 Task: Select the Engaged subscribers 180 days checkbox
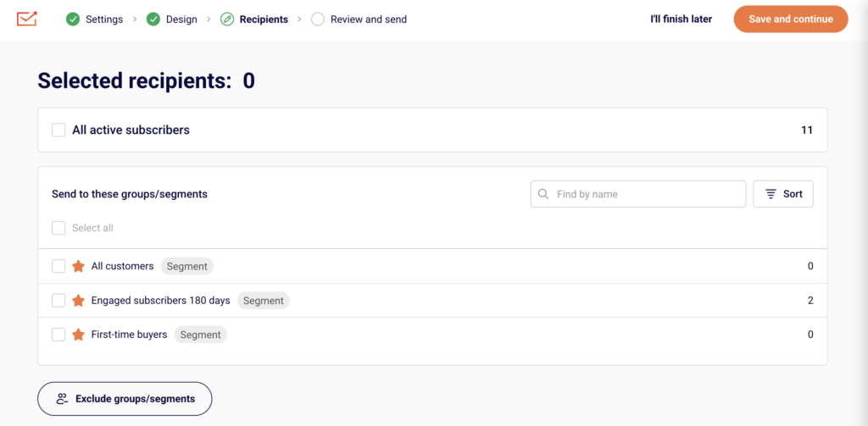pos(58,301)
